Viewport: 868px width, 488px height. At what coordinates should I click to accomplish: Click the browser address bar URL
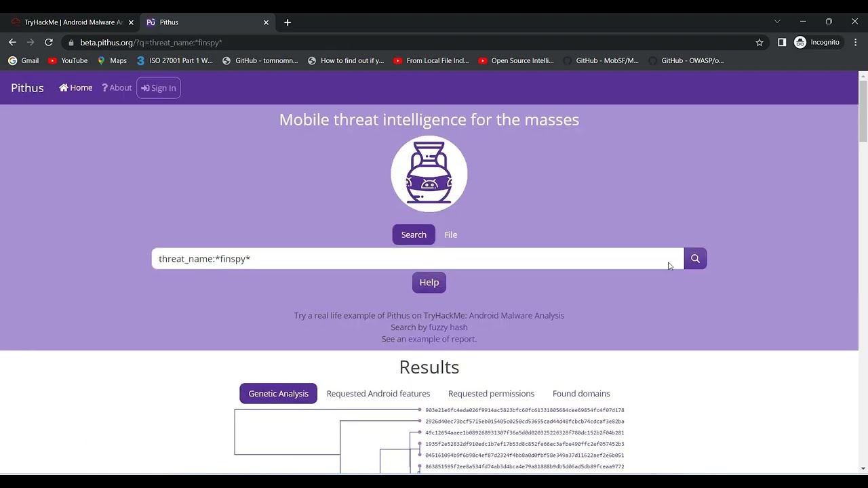click(x=151, y=43)
